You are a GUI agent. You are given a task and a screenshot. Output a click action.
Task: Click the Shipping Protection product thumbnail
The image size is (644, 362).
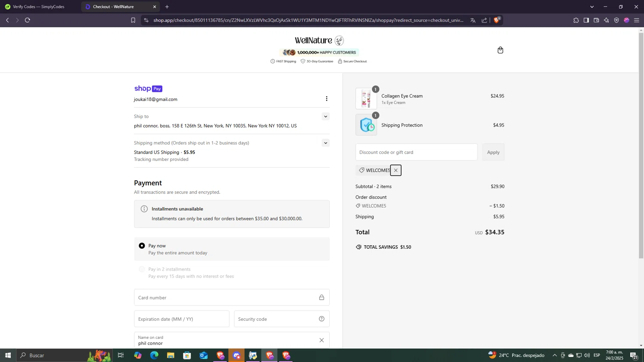(x=366, y=125)
